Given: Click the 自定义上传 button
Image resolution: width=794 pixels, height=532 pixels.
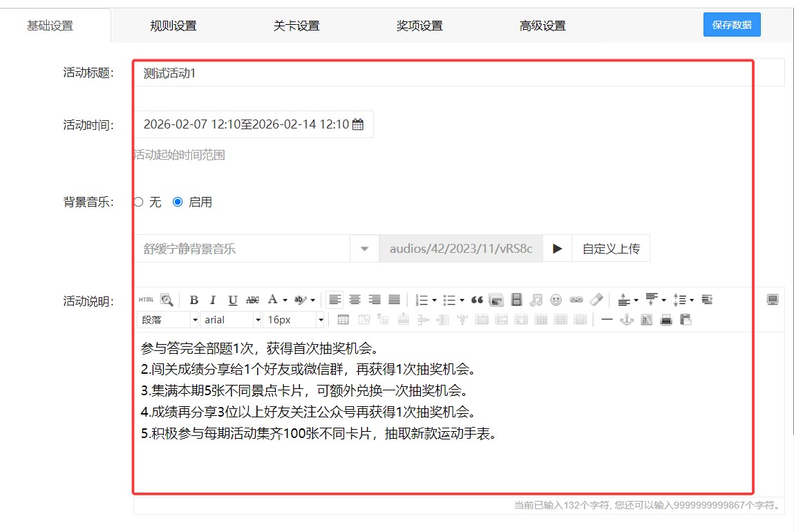Looking at the screenshot, I should pyautogui.click(x=611, y=249).
